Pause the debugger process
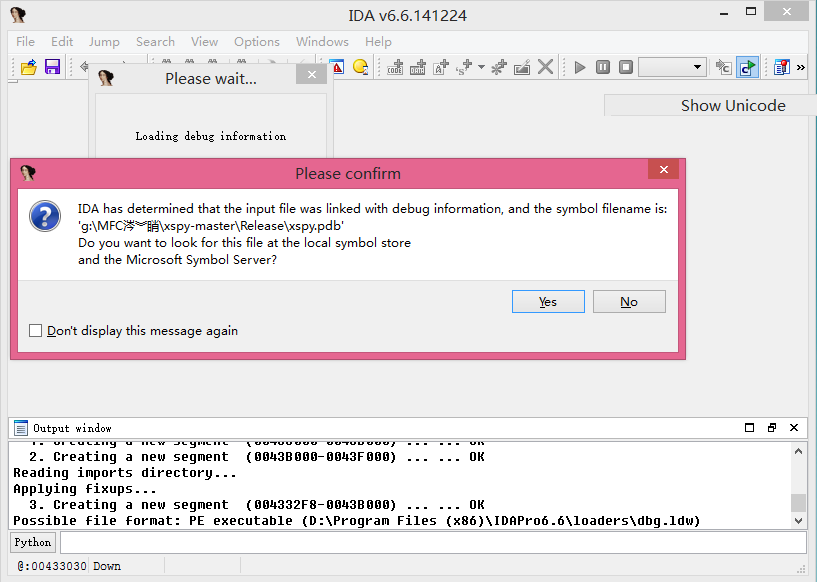The width and height of the screenshot is (817, 582). (603, 67)
